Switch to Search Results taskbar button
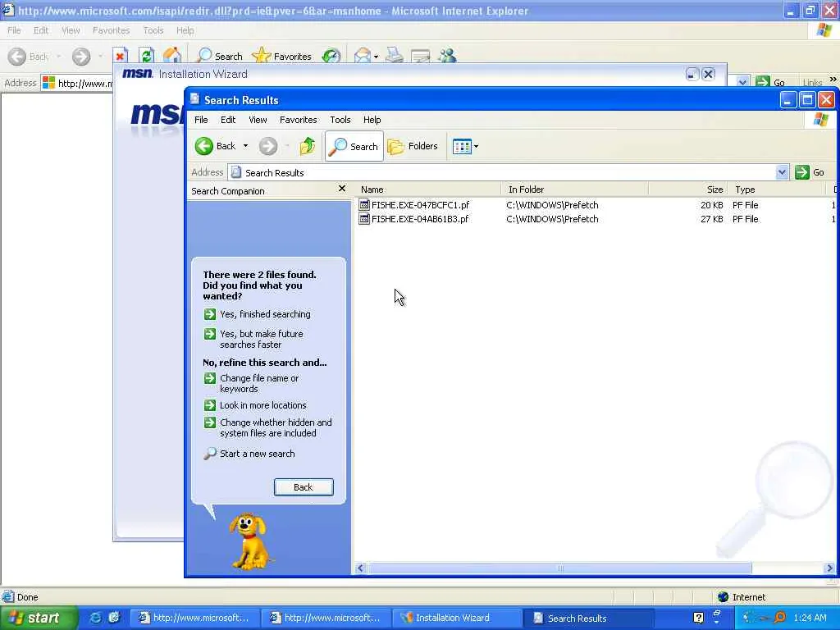The width and height of the screenshot is (840, 630). click(x=587, y=618)
